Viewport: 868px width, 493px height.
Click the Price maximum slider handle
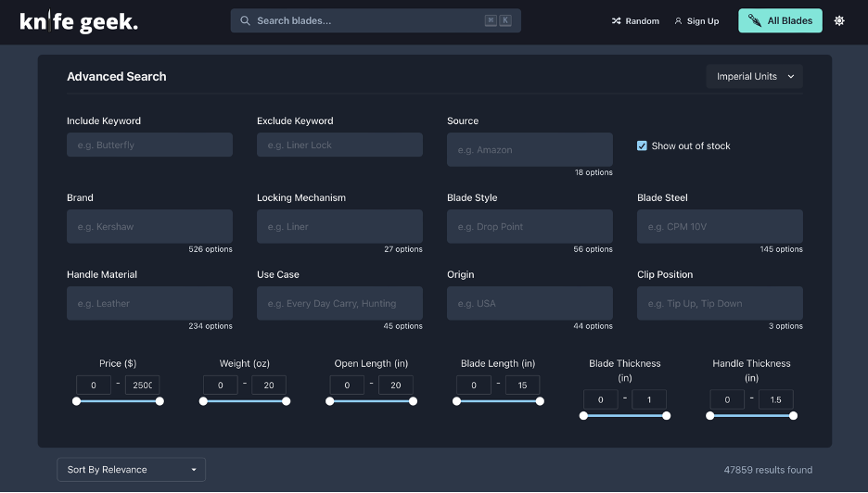click(160, 401)
